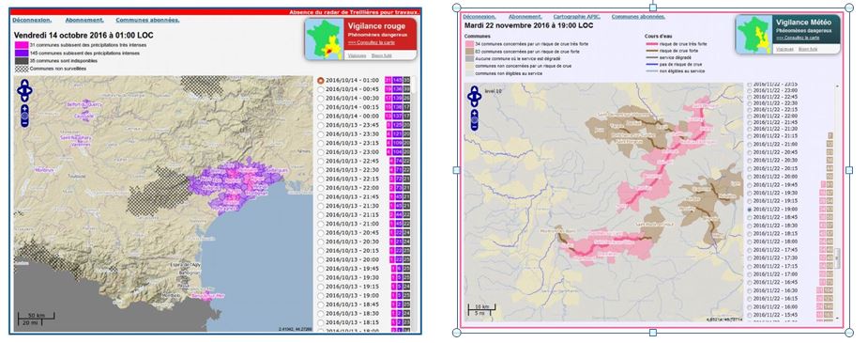The width and height of the screenshot is (868, 343).
Task: Zoom in on the right flood-risk map
Action: tap(475, 113)
